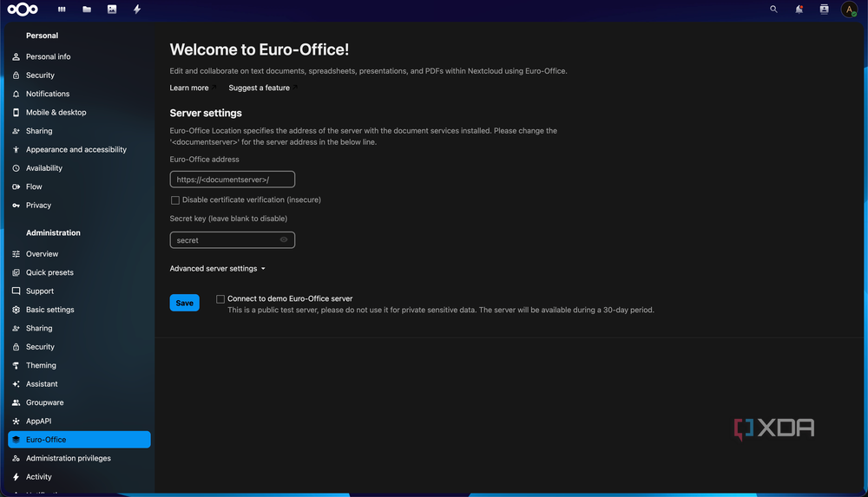This screenshot has width=868, height=497.
Task: Enable Connect to demo Euro-Office server
Action: pos(220,299)
